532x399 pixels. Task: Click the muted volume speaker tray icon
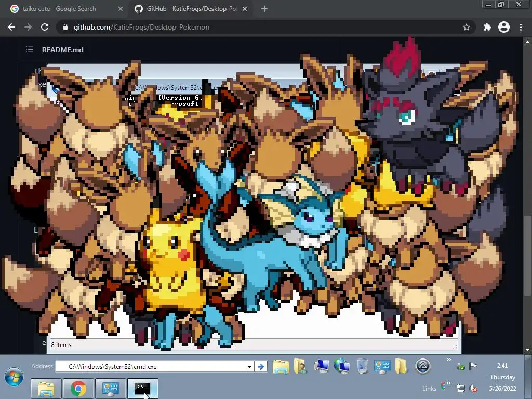tap(473, 388)
